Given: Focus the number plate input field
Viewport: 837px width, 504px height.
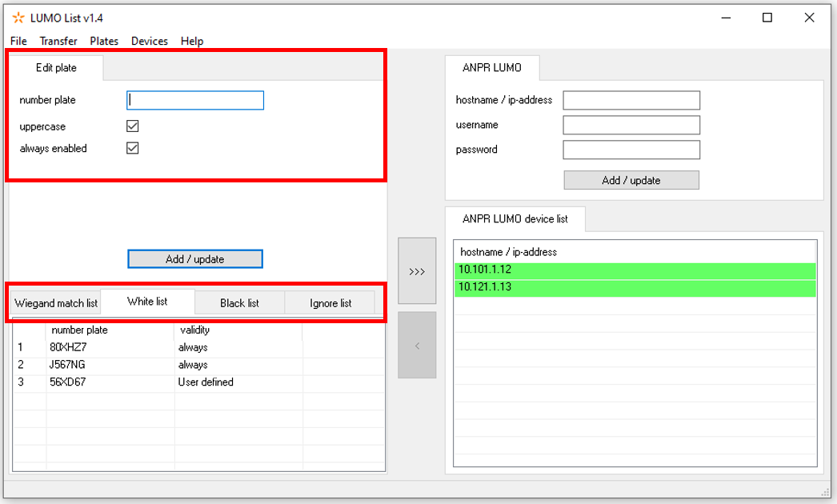Looking at the screenshot, I should [195, 100].
